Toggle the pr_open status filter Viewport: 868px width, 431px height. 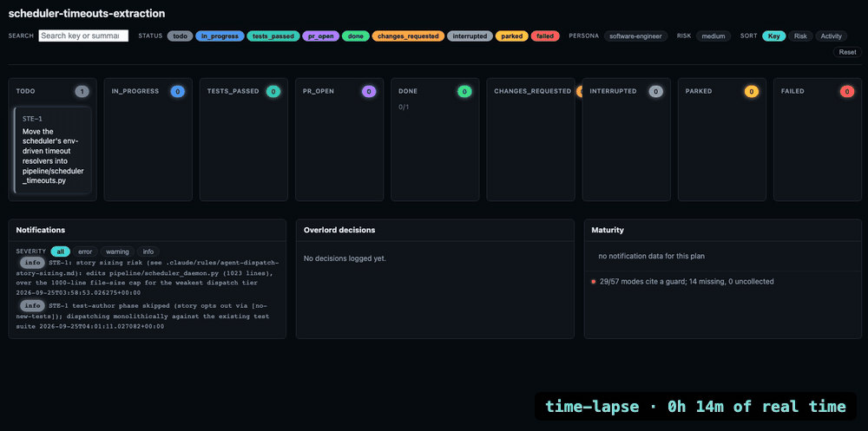(321, 36)
